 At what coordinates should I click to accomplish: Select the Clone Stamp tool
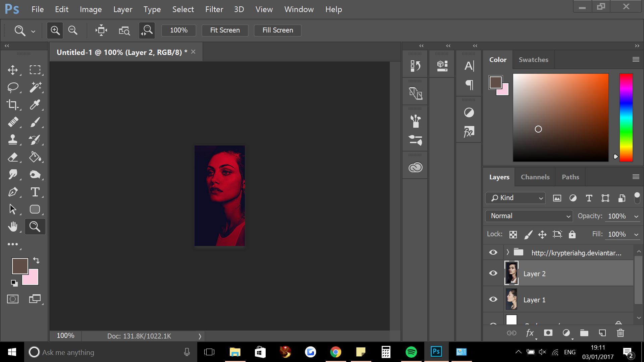click(13, 139)
